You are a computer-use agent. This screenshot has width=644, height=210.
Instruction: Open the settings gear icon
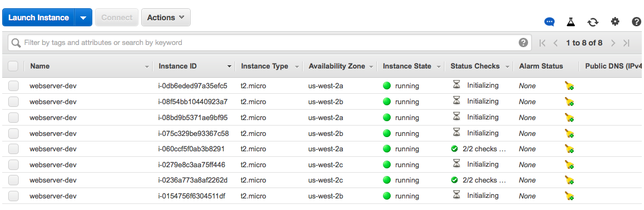click(x=615, y=21)
